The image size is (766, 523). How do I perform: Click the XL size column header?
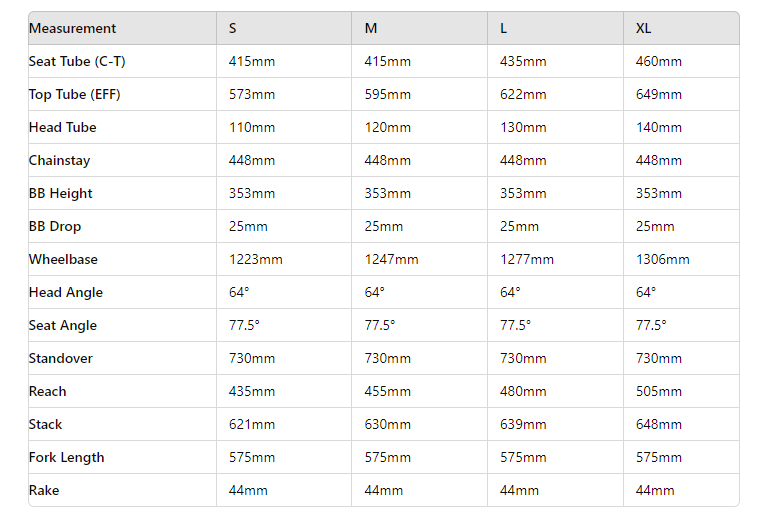tap(643, 28)
